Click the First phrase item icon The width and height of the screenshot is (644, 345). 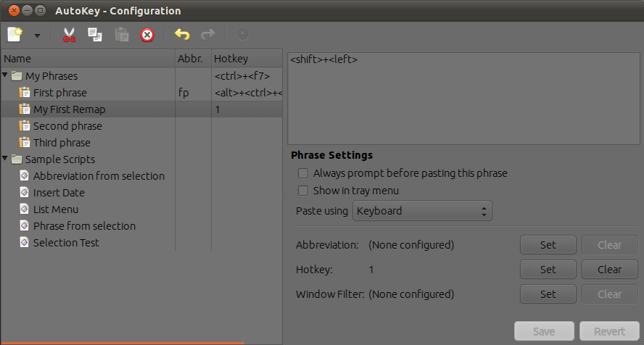click(x=25, y=93)
